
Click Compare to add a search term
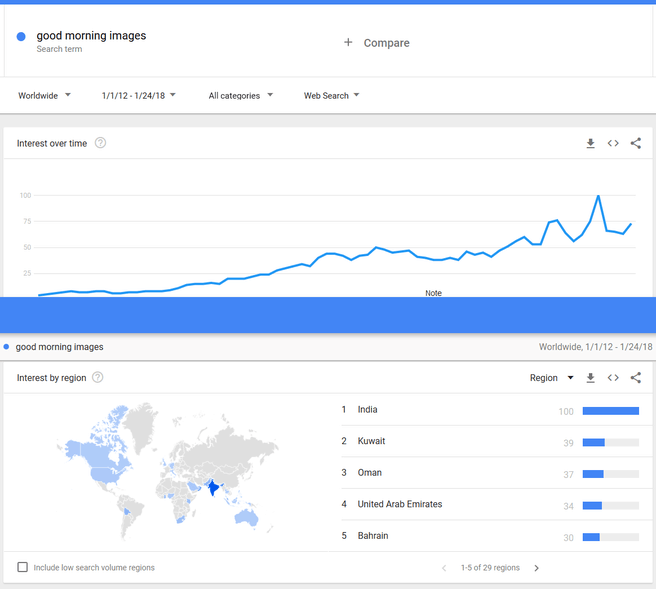click(x=377, y=43)
